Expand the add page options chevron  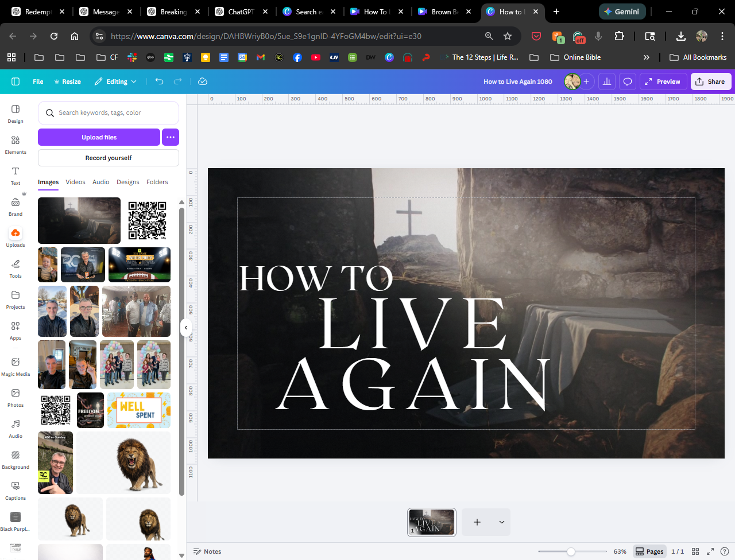pyautogui.click(x=501, y=522)
